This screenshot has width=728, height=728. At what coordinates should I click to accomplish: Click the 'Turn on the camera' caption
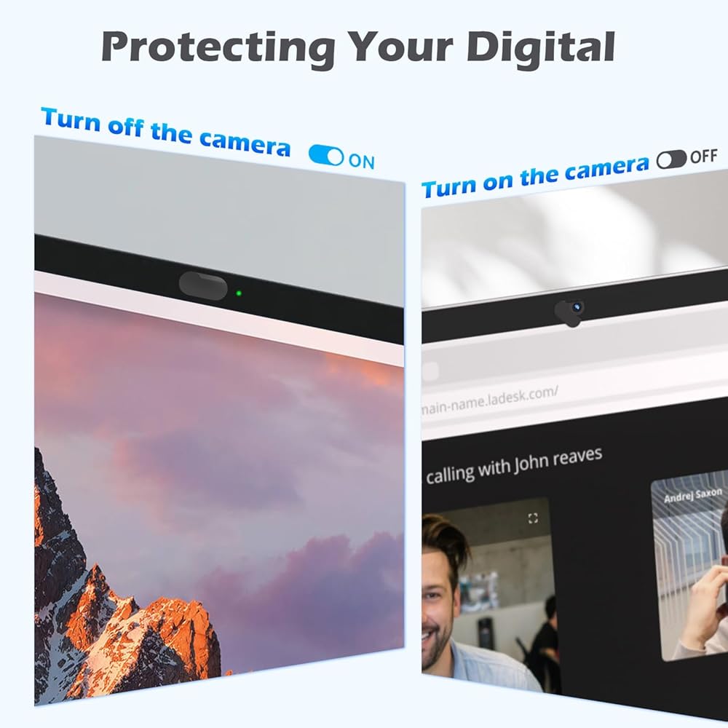click(x=535, y=177)
